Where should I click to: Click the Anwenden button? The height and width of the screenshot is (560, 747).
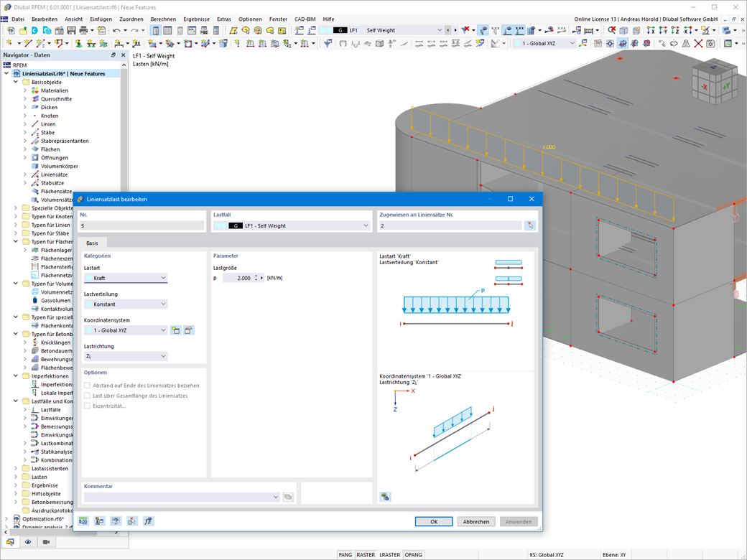click(519, 521)
